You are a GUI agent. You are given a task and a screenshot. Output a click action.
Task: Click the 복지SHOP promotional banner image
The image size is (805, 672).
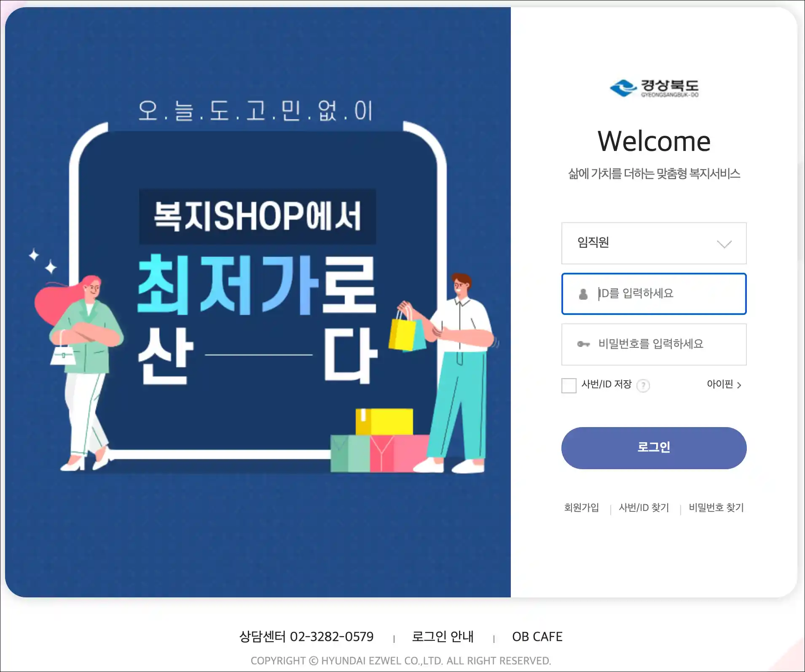coord(258,302)
